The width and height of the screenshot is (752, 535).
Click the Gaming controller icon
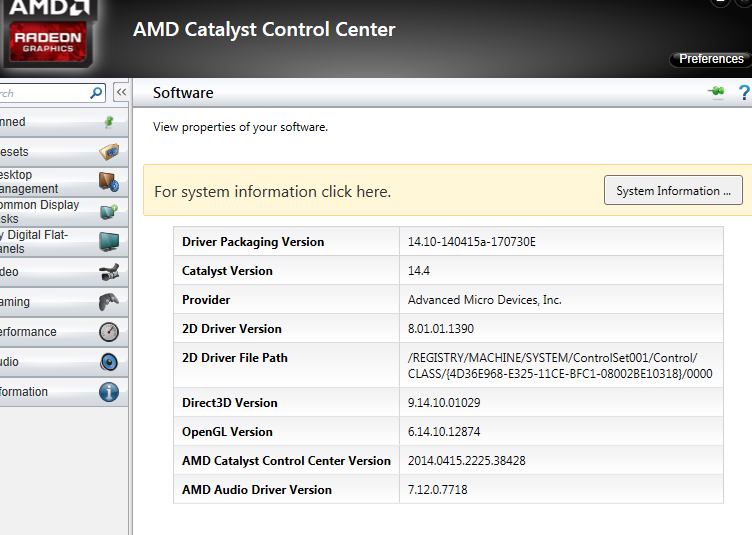point(109,302)
